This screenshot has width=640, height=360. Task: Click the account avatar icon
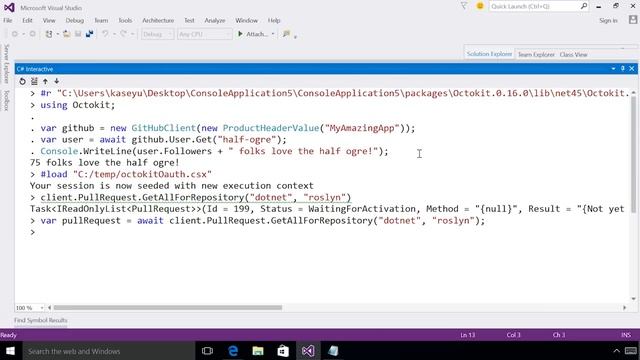click(633, 20)
